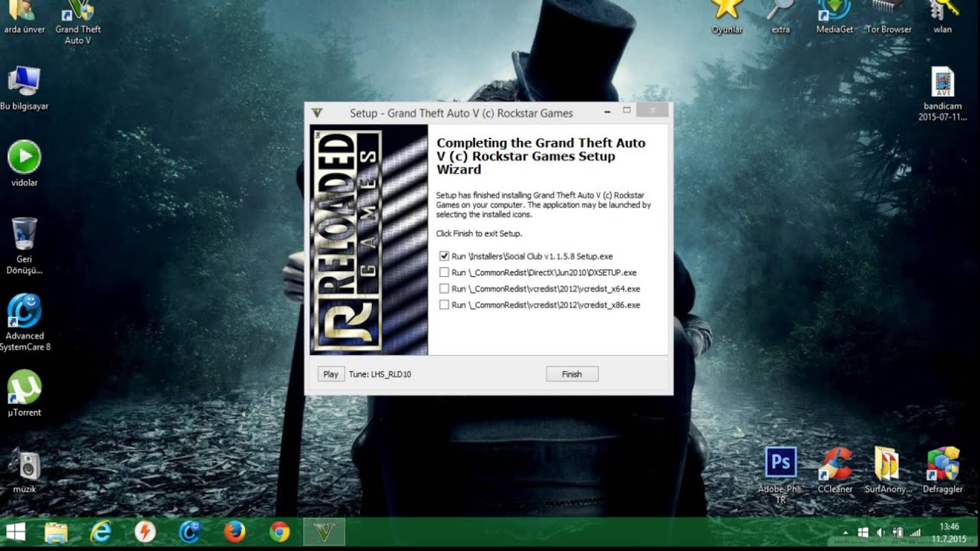
Task: Check the Run DirectX DXSETUP.exe box
Action: (444, 272)
